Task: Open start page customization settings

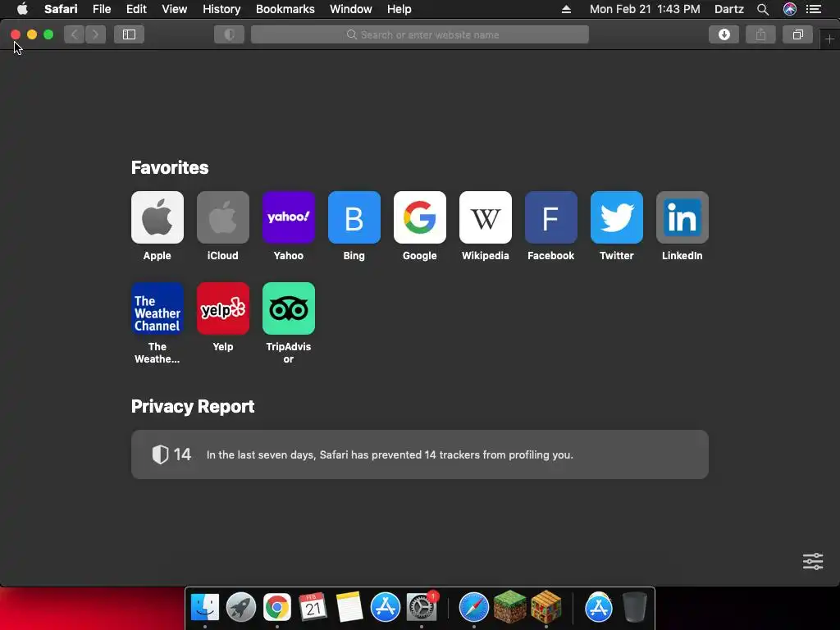Action: (x=813, y=561)
